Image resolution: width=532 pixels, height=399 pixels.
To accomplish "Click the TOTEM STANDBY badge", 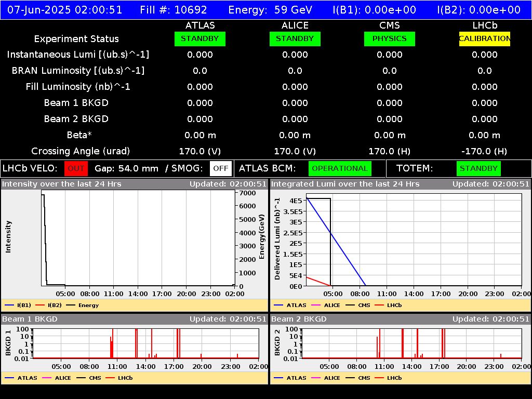I will 478,169.
